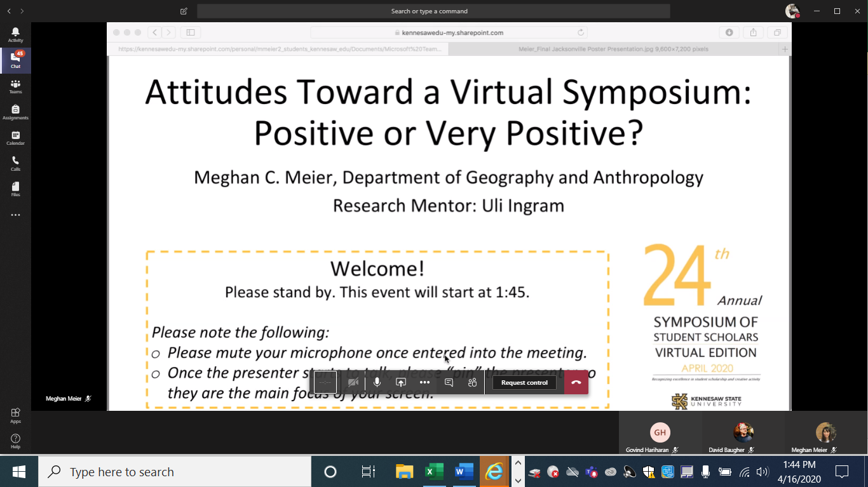Expand more apps ellipsis in Teams sidebar

tap(15, 215)
